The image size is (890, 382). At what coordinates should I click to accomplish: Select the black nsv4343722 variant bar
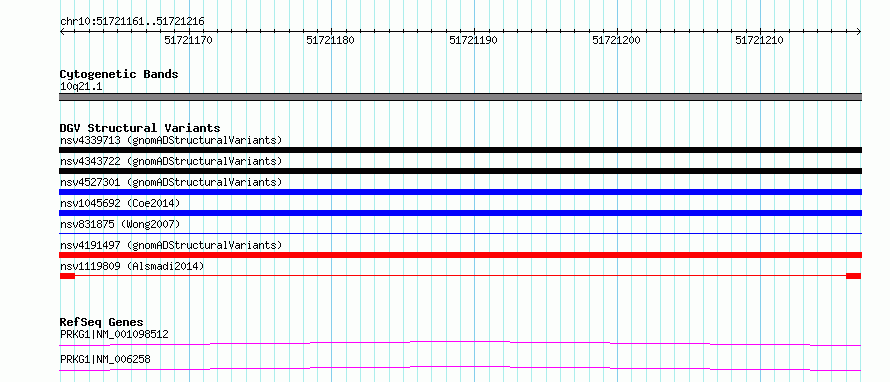460,171
